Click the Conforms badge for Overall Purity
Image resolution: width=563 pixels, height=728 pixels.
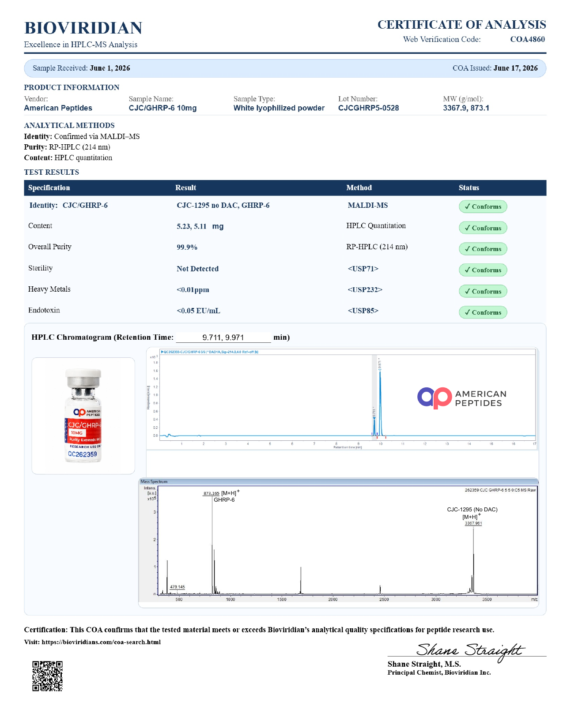point(483,249)
